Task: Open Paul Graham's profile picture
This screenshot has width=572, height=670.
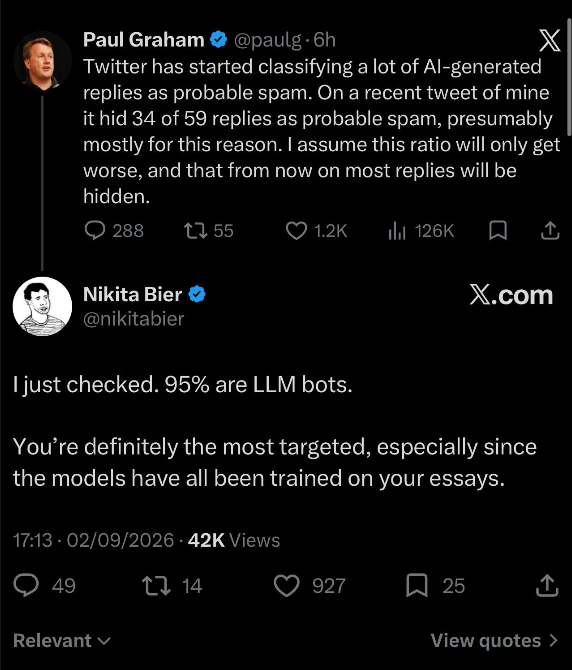Action: coord(42,62)
